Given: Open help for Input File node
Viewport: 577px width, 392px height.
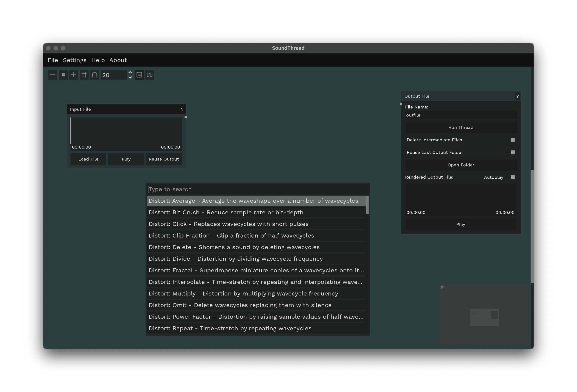Looking at the screenshot, I should [x=182, y=109].
